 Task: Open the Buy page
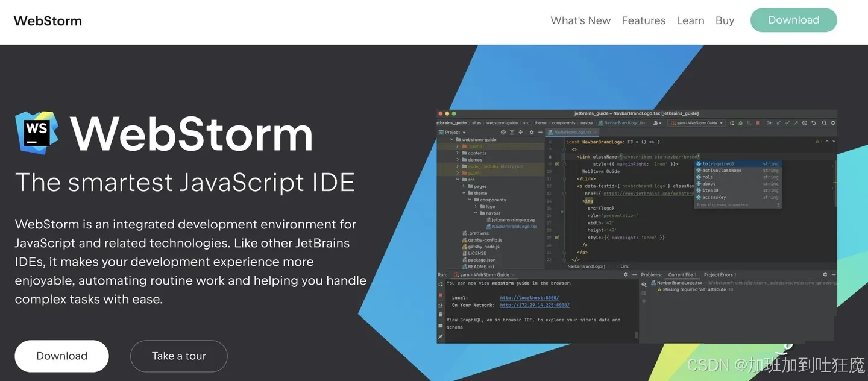(x=725, y=20)
